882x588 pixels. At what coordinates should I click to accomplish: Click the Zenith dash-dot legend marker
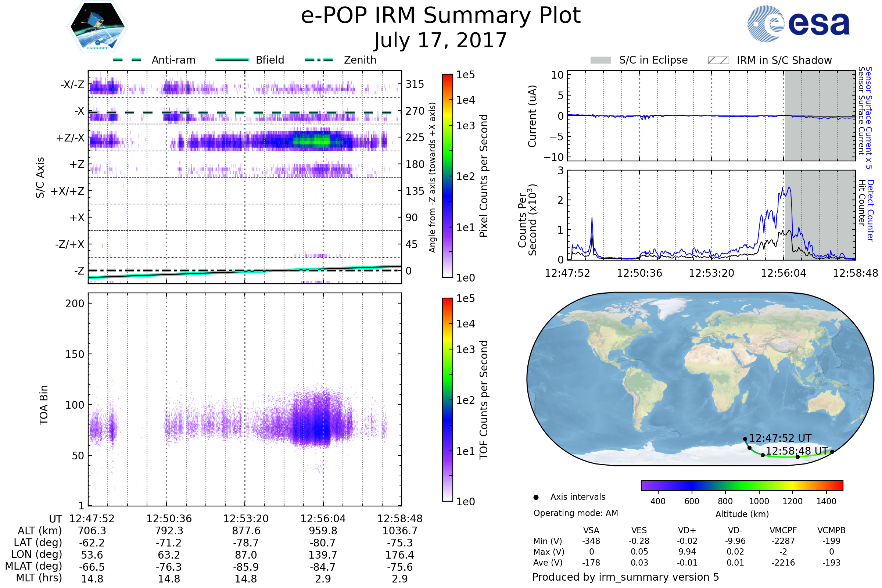coord(319,60)
